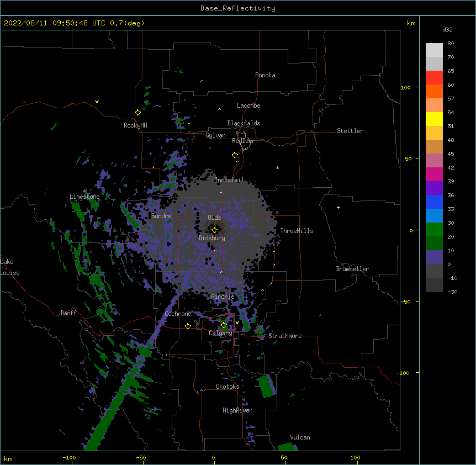Click the red 65 dBZ color swatch
The image size is (476, 465).
pos(434,77)
